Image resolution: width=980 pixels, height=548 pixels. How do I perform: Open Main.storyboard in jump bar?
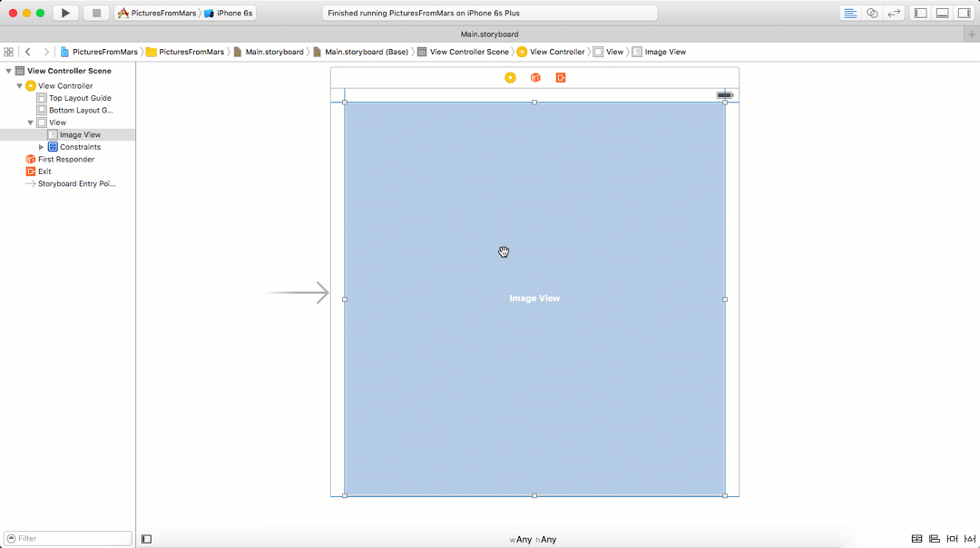pyautogui.click(x=268, y=52)
